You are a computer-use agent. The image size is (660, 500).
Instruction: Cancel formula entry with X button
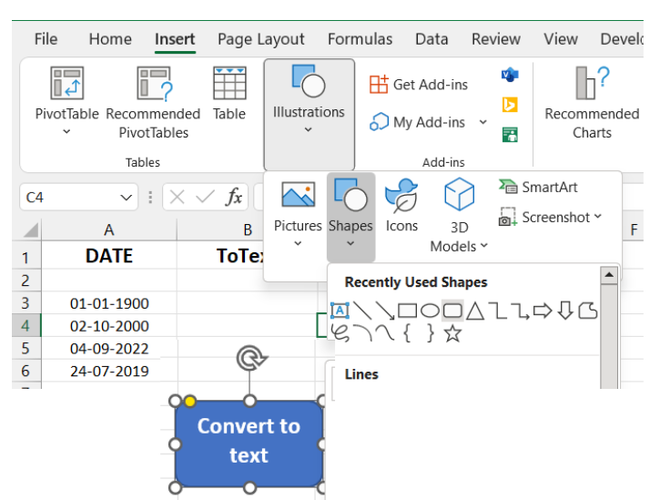pyautogui.click(x=177, y=197)
